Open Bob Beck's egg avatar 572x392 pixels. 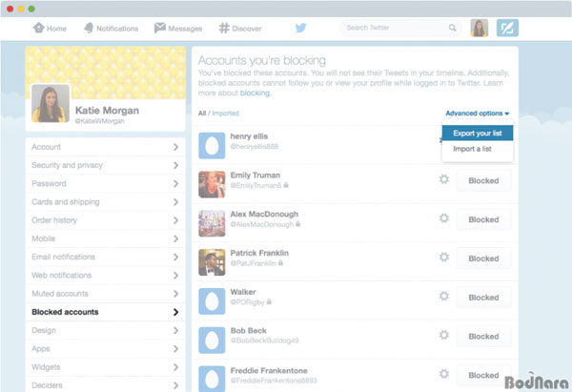(x=212, y=340)
